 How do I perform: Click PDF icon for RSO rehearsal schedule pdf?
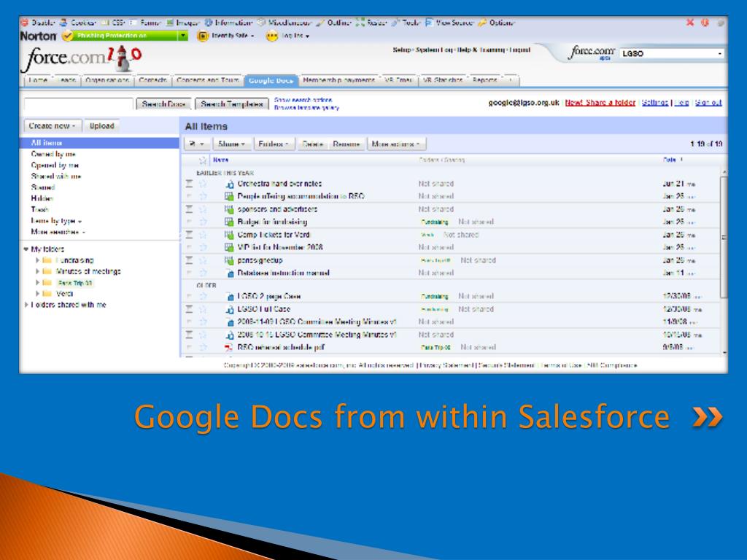(x=229, y=348)
